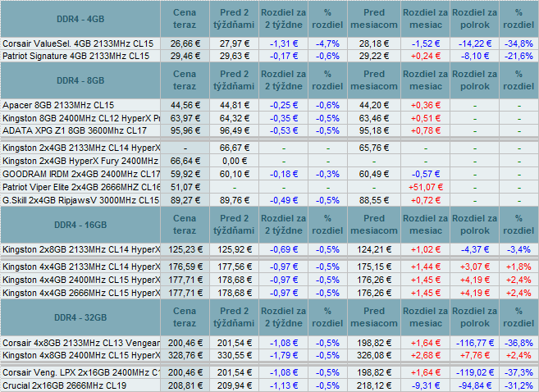This screenshot has width=539, height=392.
Task: Select the DDR4 - 32GB section header
Action: [x=80, y=317]
